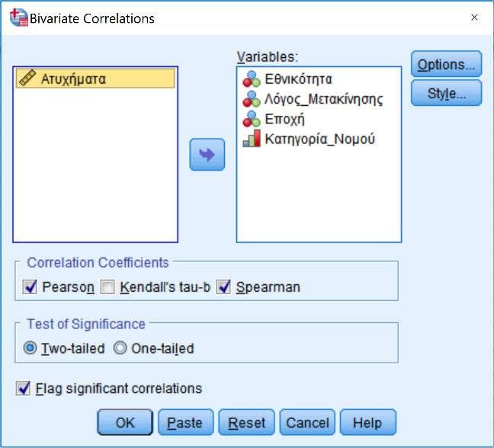This screenshot has width=494, height=448.
Task: Click the Paste button
Action: [x=185, y=422]
